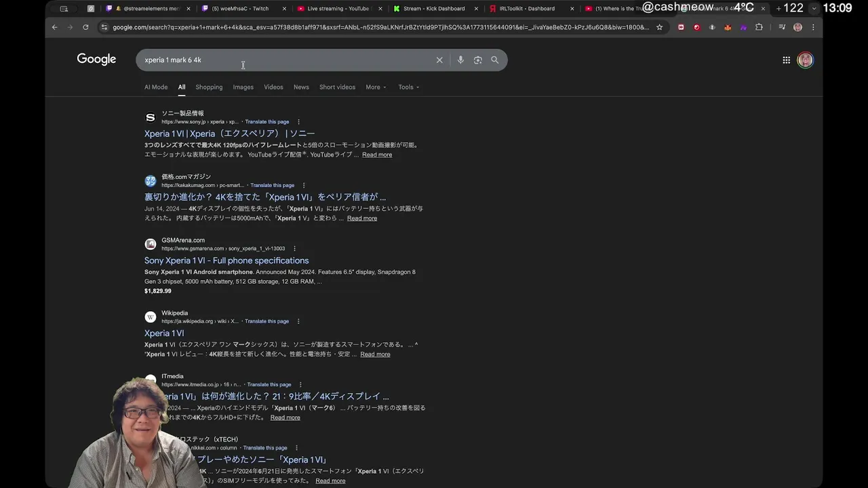Switch to Short videos tab
The height and width of the screenshot is (488, 868).
(x=337, y=87)
